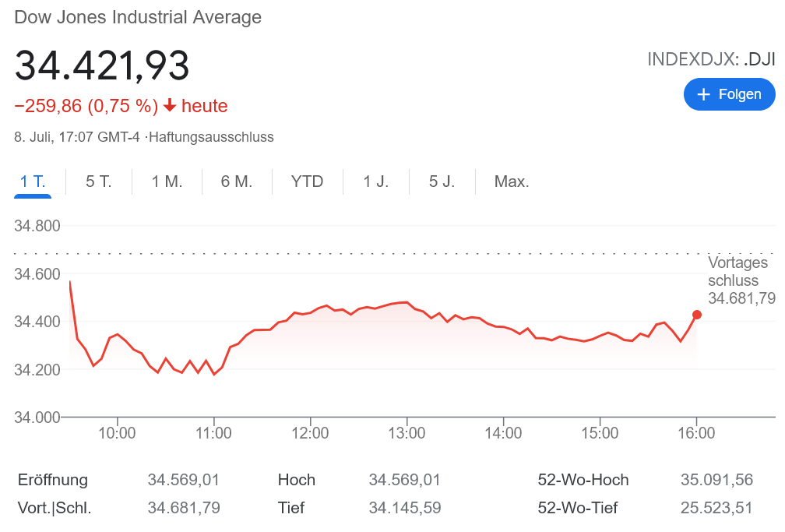Screen dimensions: 785x532
Task: Click the 13:00 label on time axis
Action: [407, 433]
